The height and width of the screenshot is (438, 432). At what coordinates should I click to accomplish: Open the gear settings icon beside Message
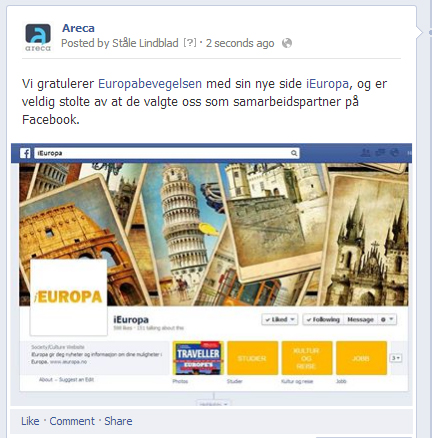(x=387, y=319)
